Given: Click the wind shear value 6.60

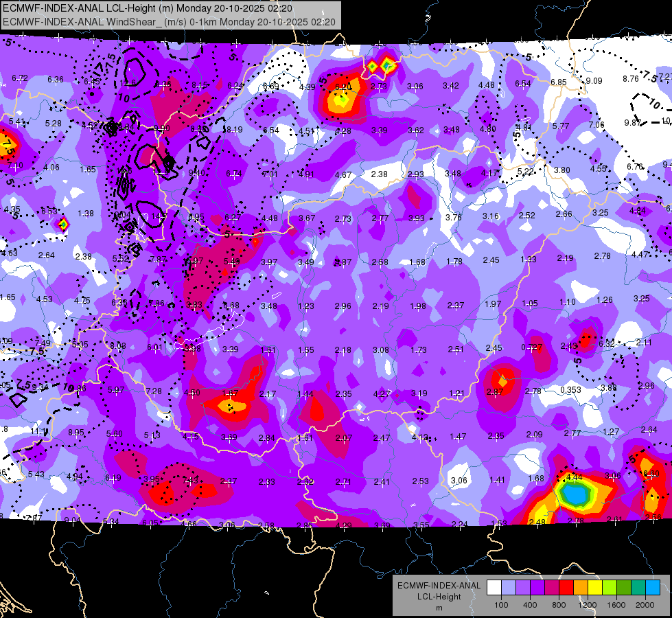Looking at the screenshot, I should [x=651, y=474].
